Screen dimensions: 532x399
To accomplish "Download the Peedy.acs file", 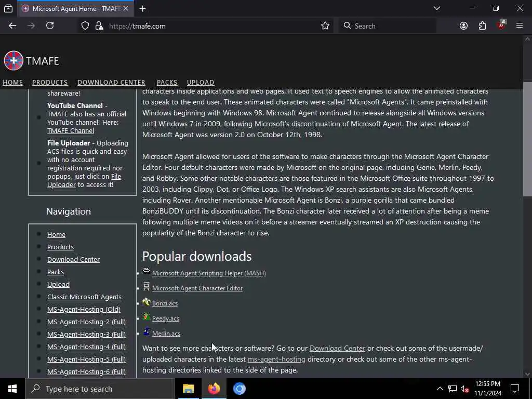I will coord(166,318).
